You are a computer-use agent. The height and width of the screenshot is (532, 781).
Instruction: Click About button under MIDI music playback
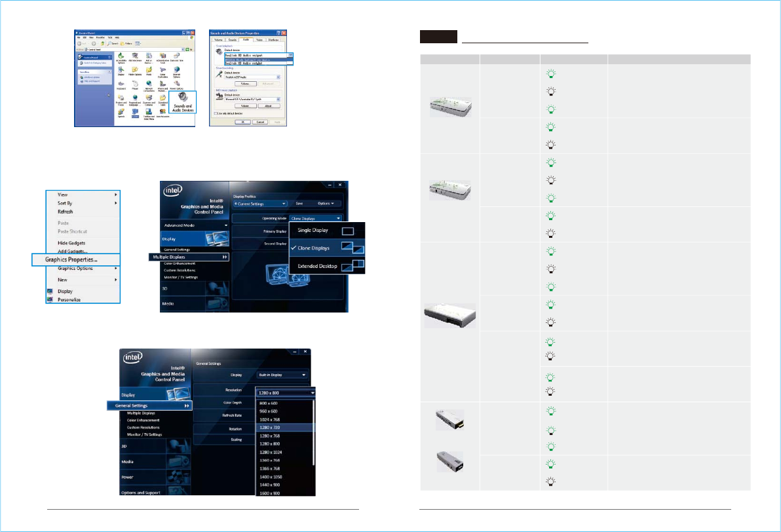click(x=269, y=106)
